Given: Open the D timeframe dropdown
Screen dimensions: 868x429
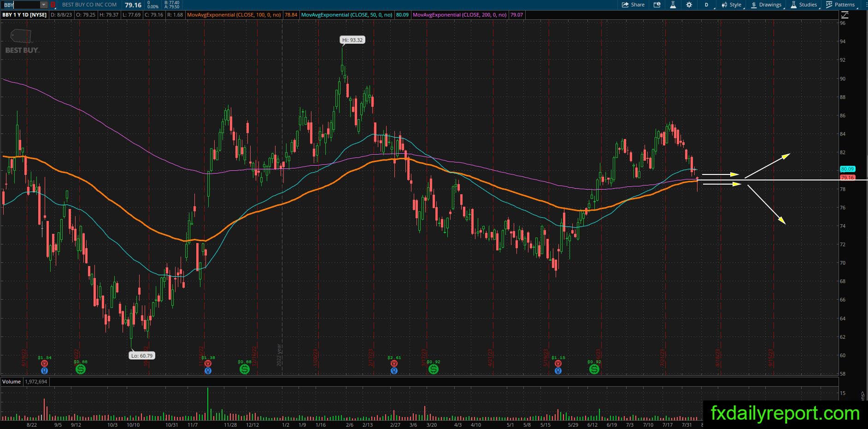Looking at the screenshot, I should [x=707, y=5].
